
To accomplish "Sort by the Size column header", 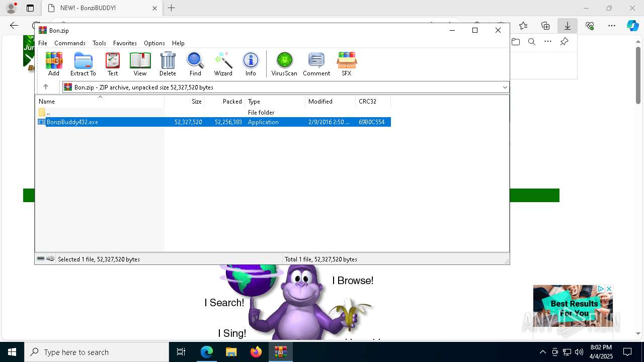I will (185, 102).
